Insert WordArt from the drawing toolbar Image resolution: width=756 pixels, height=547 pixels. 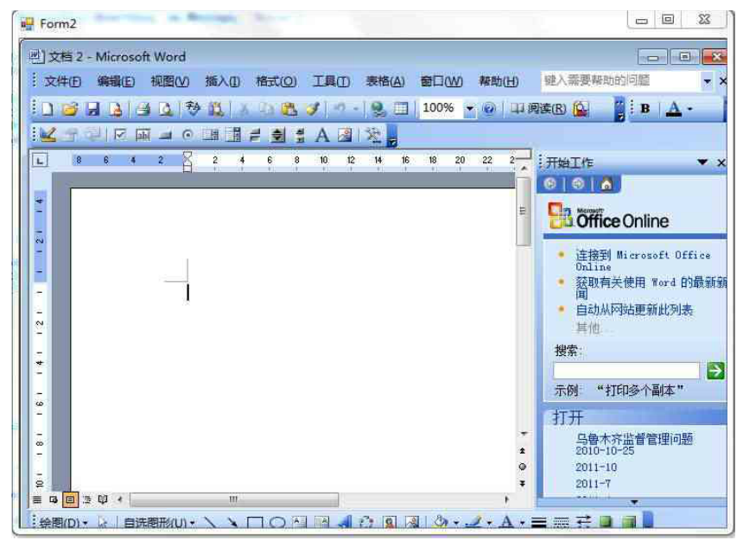point(344,523)
